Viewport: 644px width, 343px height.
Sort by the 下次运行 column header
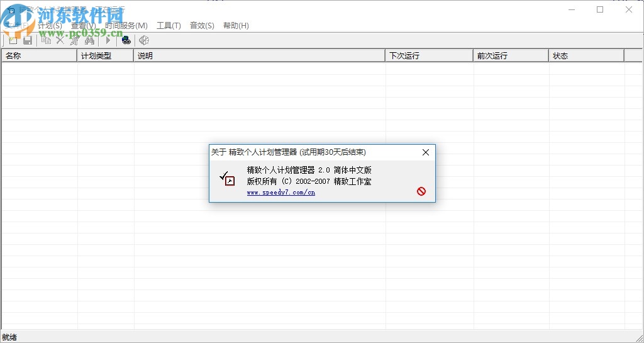pyautogui.click(x=429, y=55)
